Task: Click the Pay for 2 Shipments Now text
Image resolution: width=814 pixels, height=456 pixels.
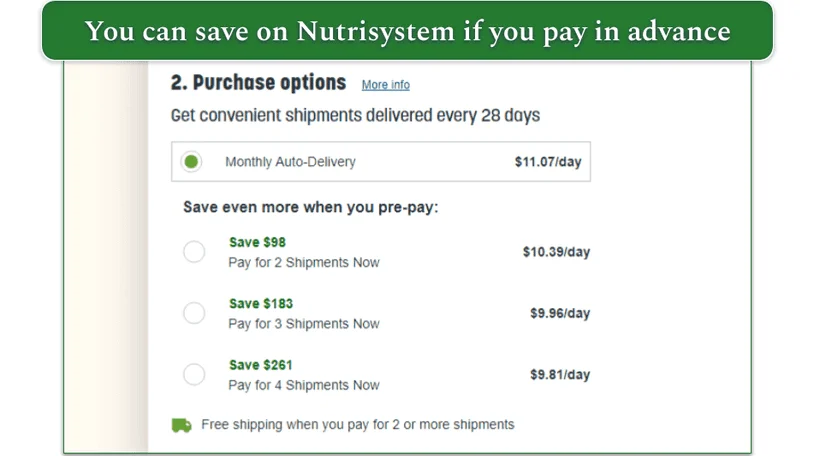Action: [304, 262]
